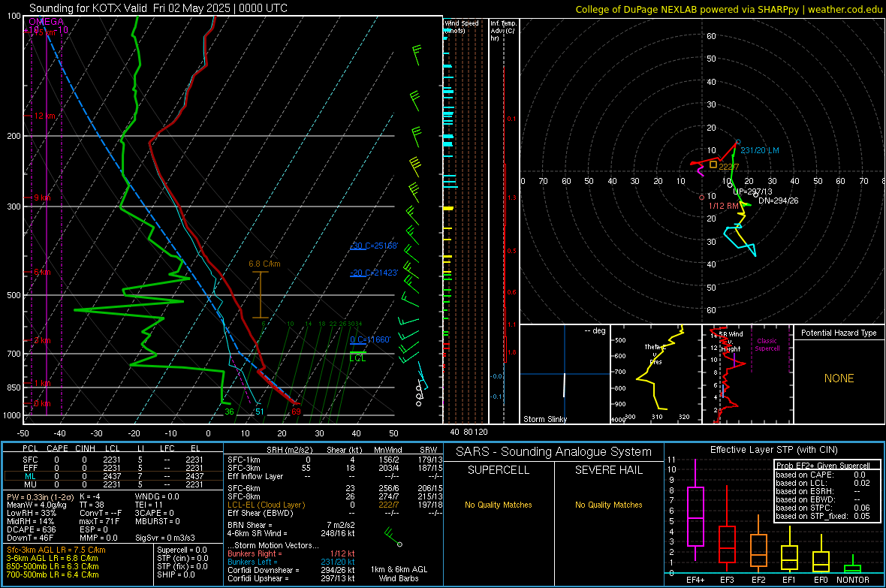This screenshot has height=588, width=886.
Task: Click the '-30 C=25188'' level label
Action: [374, 246]
